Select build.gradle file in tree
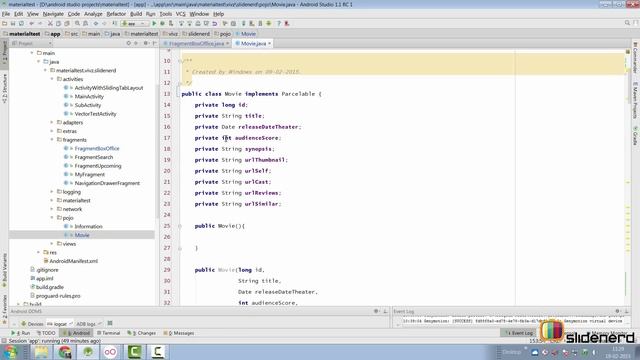 tap(50, 287)
